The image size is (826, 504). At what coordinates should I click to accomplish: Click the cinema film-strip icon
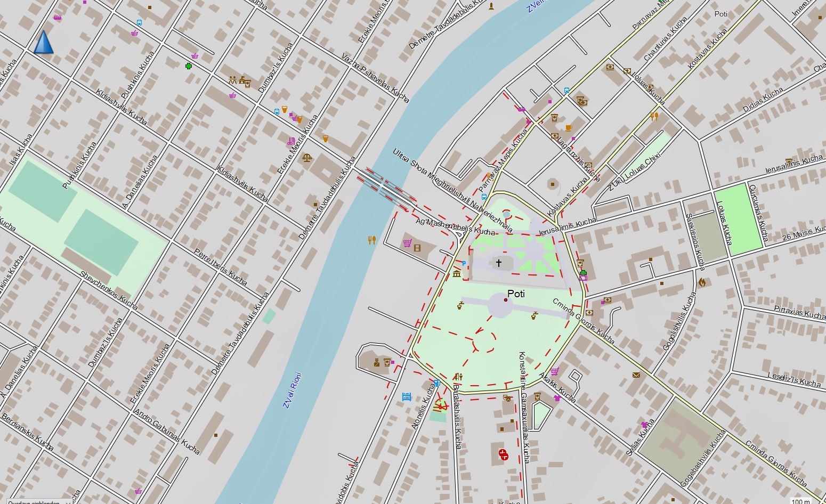pos(417,247)
